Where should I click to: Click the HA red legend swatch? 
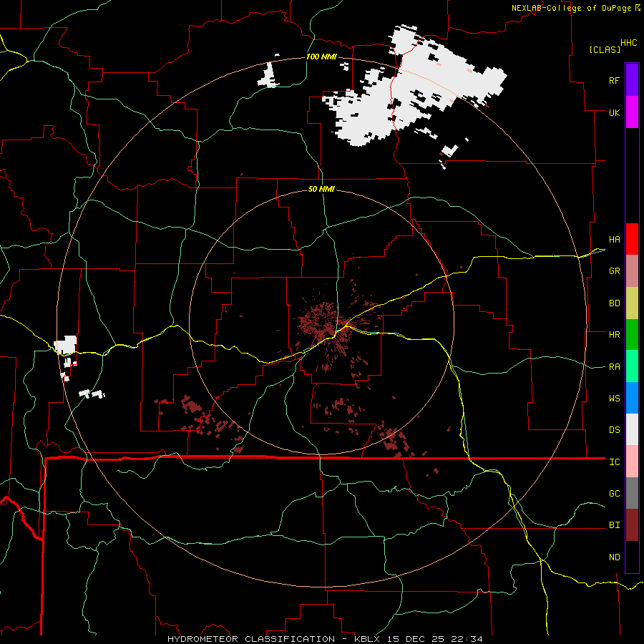[x=632, y=239]
